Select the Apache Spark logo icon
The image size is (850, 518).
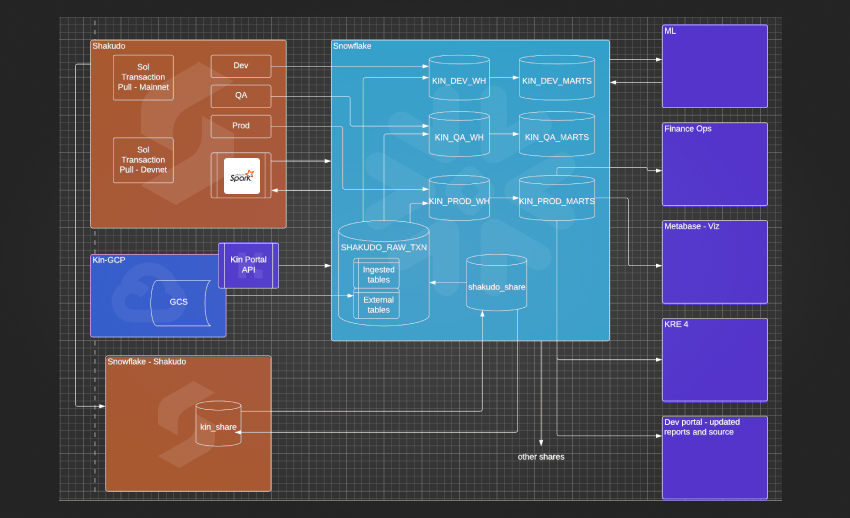(241, 176)
